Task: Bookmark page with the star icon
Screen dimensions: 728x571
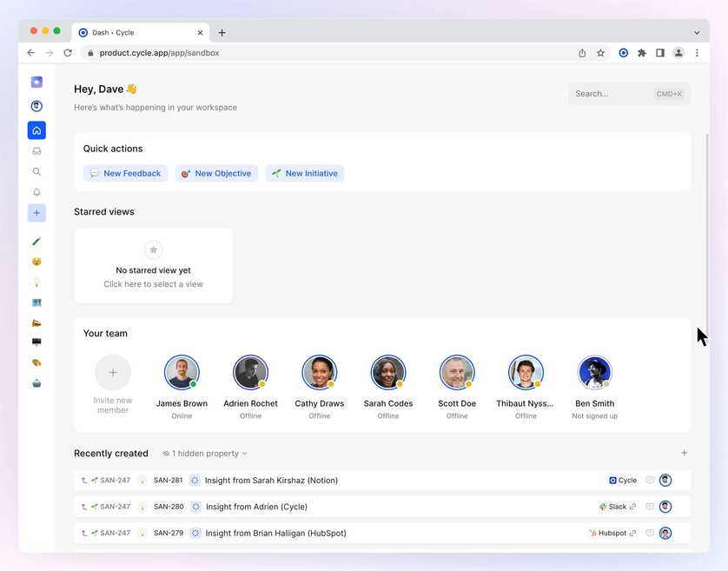Action: tap(600, 53)
